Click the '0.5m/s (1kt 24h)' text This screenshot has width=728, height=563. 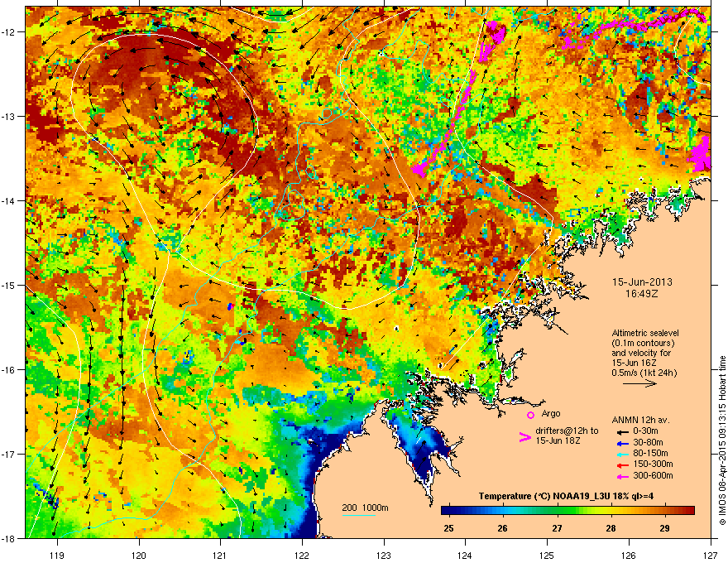coord(644,373)
